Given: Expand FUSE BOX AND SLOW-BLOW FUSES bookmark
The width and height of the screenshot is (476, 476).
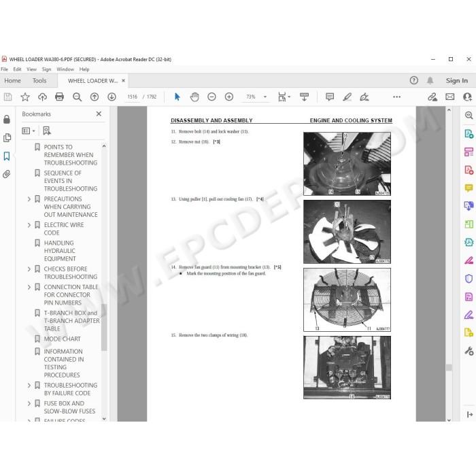Looking at the screenshot, I should coord(29,403).
